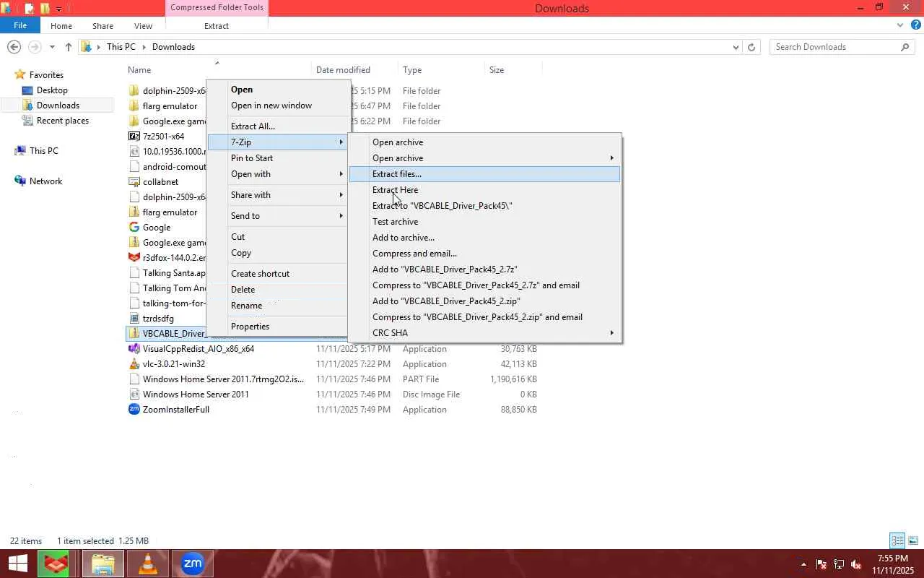
Task: Choose Rename in the context menu
Action: click(279, 306)
